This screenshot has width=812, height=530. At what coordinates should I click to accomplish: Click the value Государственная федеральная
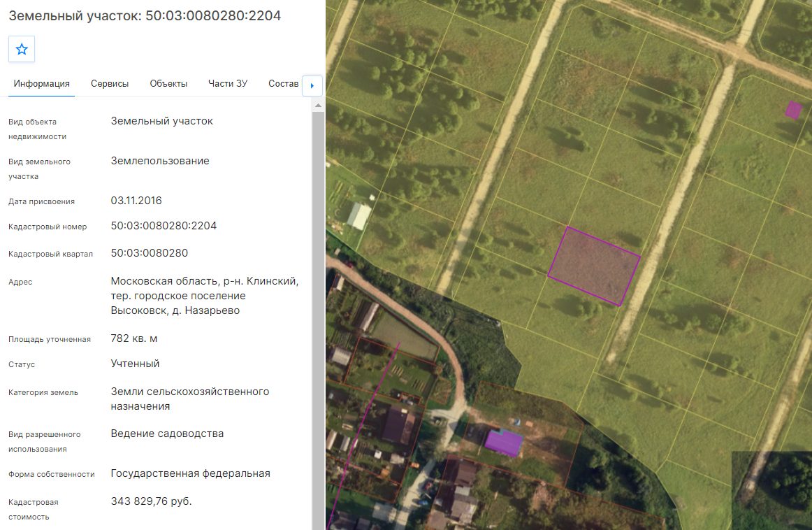(x=191, y=473)
